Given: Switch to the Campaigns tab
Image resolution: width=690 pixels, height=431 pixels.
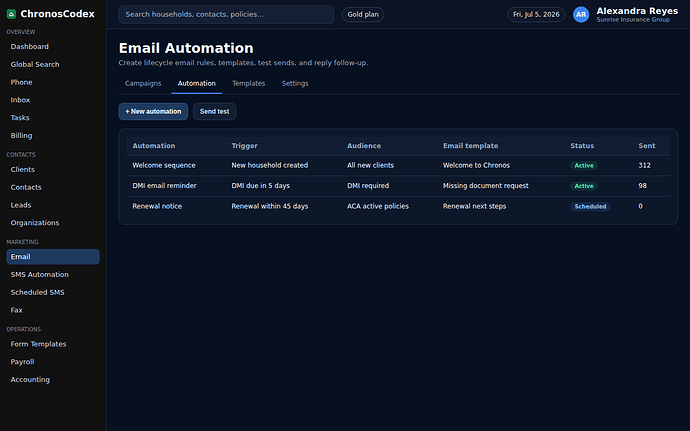Looking at the screenshot, I should [143, 83].
